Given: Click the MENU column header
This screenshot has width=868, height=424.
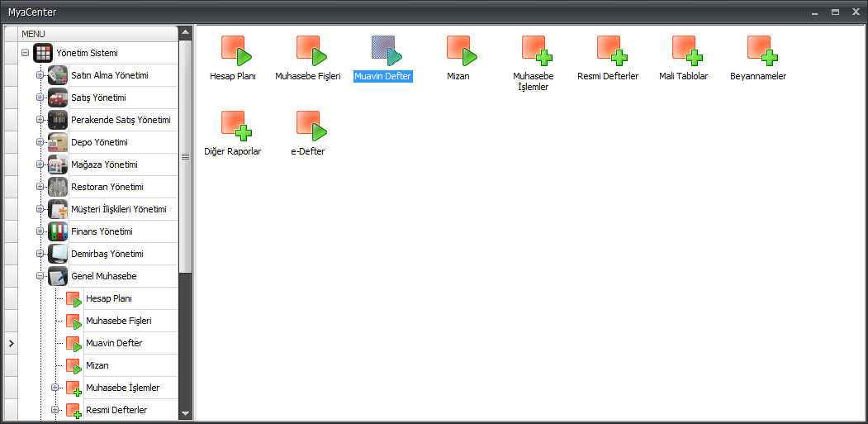Looking at the screenshot, I should point(98,34).
